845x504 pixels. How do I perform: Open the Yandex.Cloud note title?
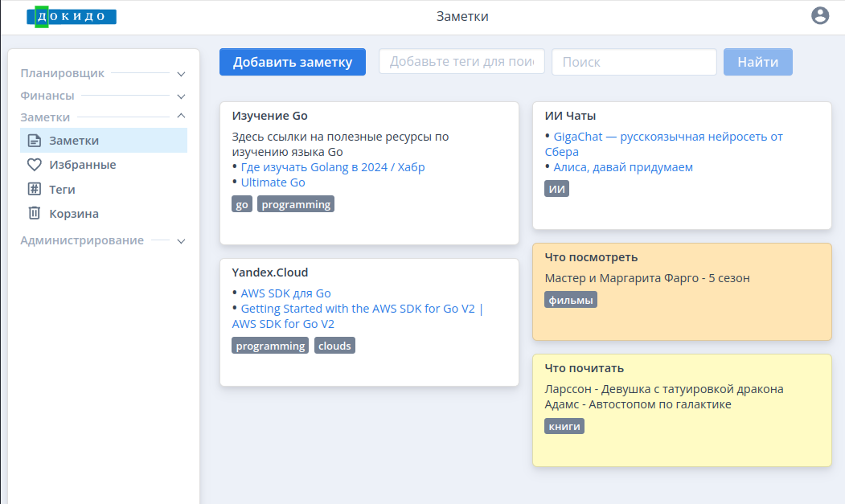270,272
